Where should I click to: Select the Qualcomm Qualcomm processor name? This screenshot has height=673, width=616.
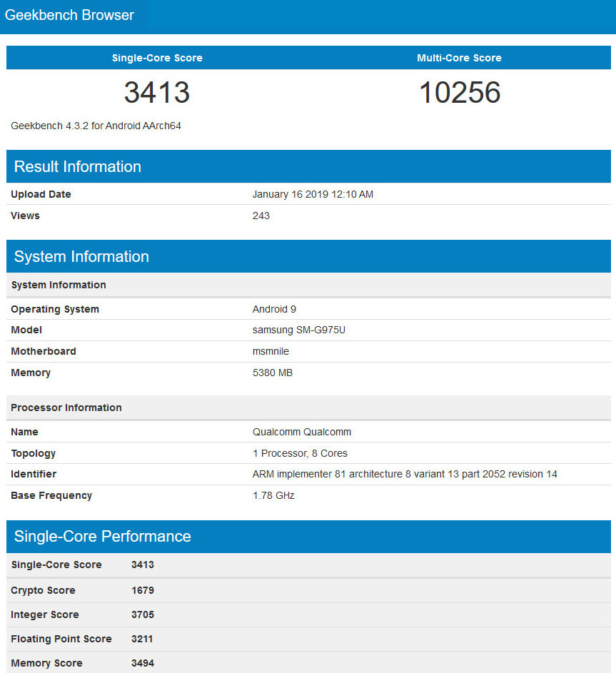(x=302, y=432)
